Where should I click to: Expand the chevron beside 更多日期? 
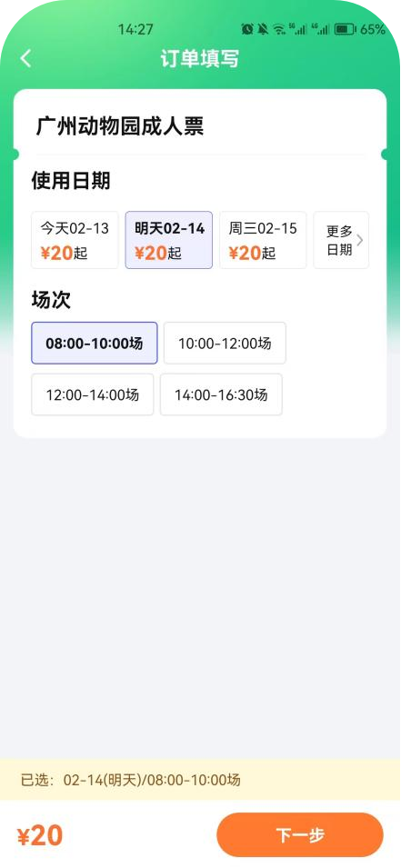coord(359,240)
